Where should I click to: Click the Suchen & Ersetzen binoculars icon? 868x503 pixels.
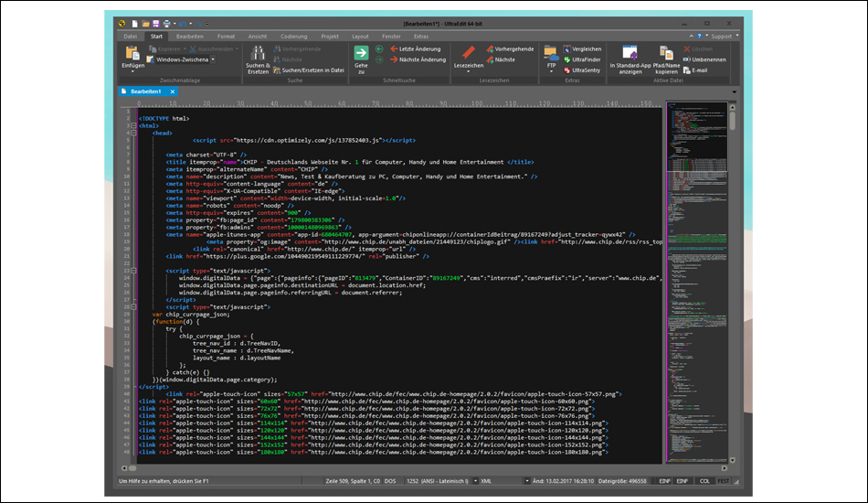258,53
